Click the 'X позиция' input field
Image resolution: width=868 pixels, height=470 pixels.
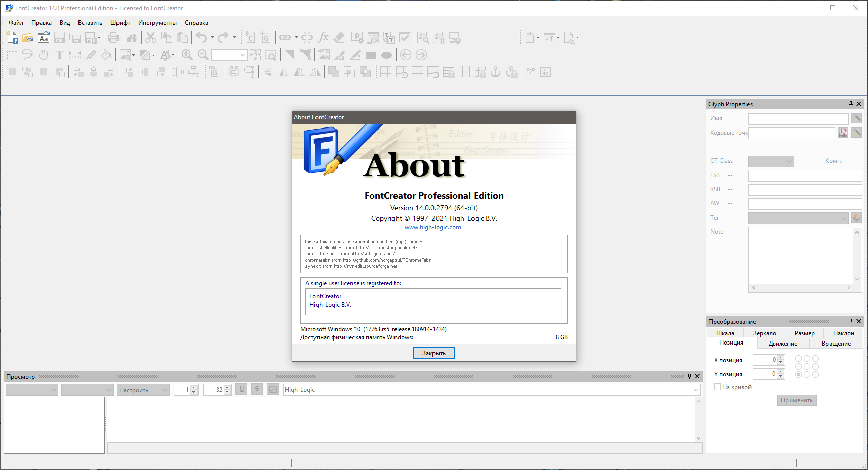click(765, 360)
